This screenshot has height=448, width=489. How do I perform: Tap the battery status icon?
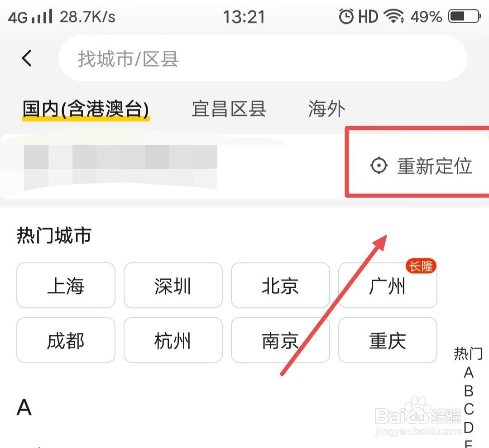(464, 16)
